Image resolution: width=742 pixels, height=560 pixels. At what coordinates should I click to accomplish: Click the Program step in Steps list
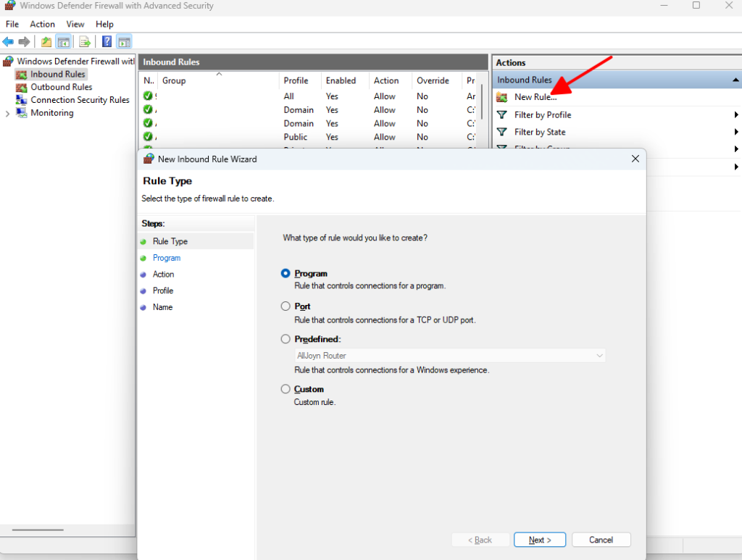coord(166,258)
